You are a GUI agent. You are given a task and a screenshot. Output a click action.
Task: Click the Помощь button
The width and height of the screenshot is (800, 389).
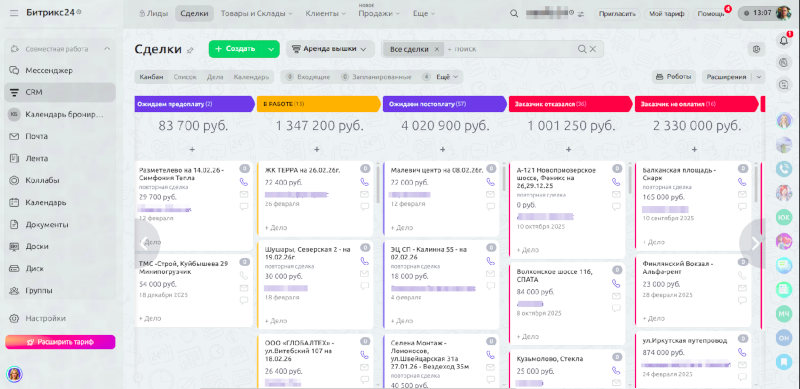point(711,14)
